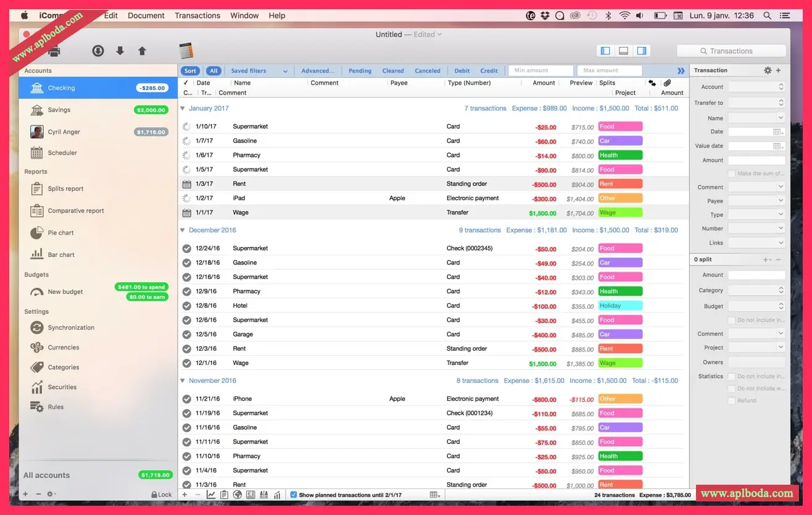Select the All filter
812x515 pixels.
(213, 71)
